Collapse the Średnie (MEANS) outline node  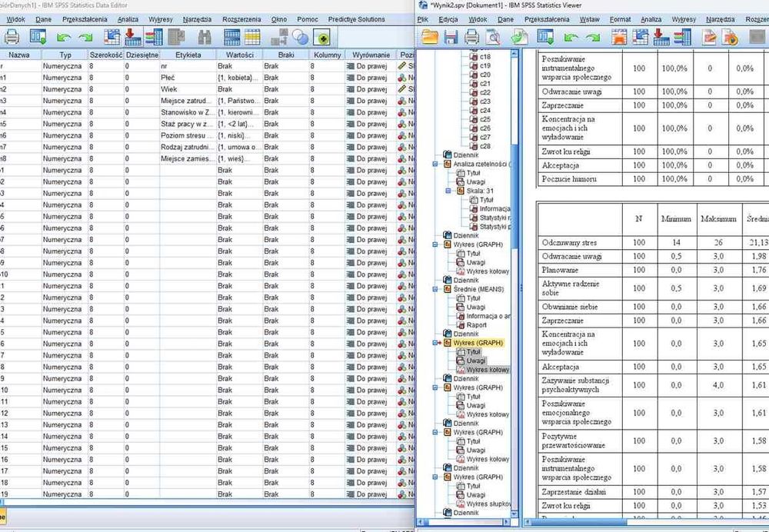[435, 289]
